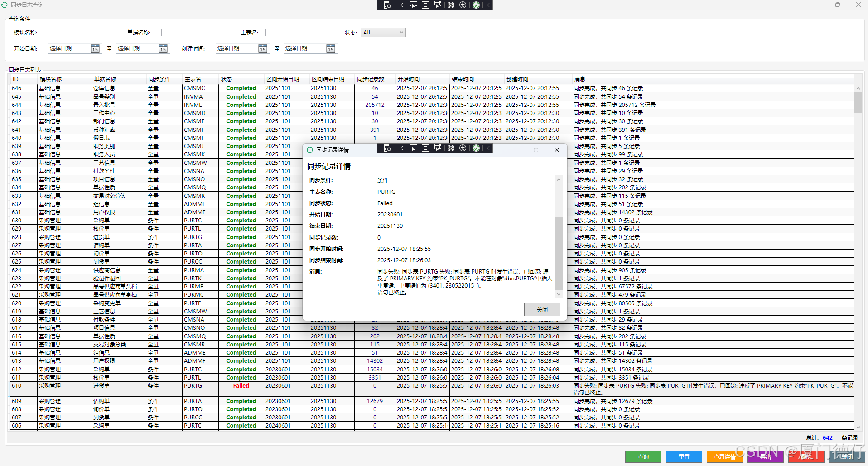This screenshot has width=868, height=466.
Task: Activate Select Element icon in detail dialog's debug toolbar
Action: coord(413,148)
